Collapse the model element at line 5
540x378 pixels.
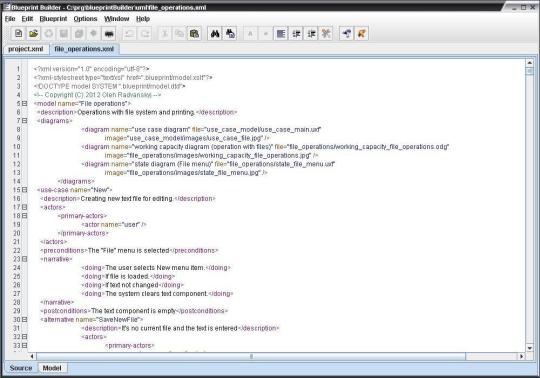click(24, 103)
